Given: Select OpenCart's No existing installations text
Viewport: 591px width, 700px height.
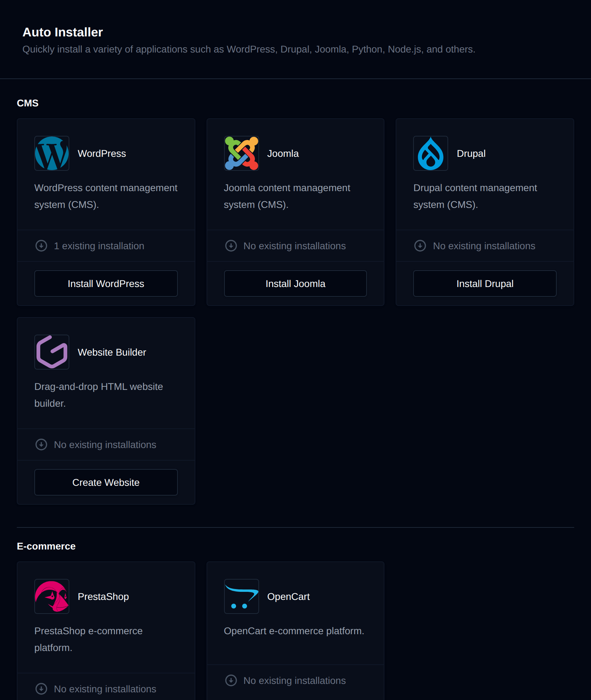Looking at the screenshot, I should click(x=294, y=680).
